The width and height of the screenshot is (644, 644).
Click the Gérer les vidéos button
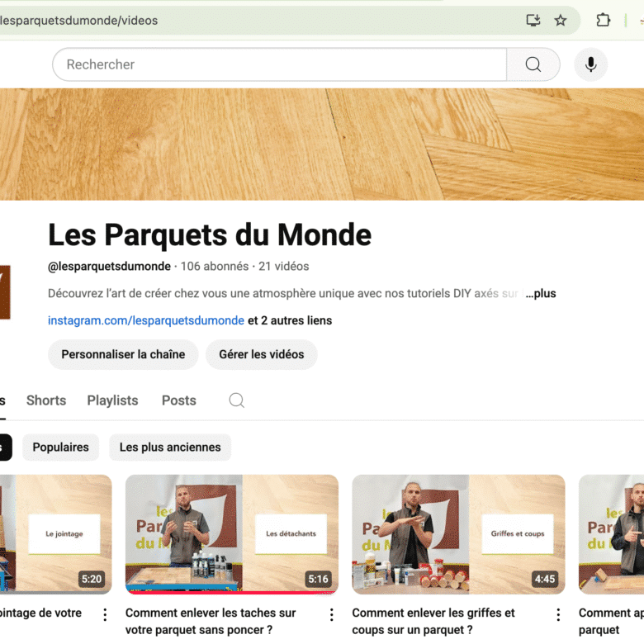point(261,354)
